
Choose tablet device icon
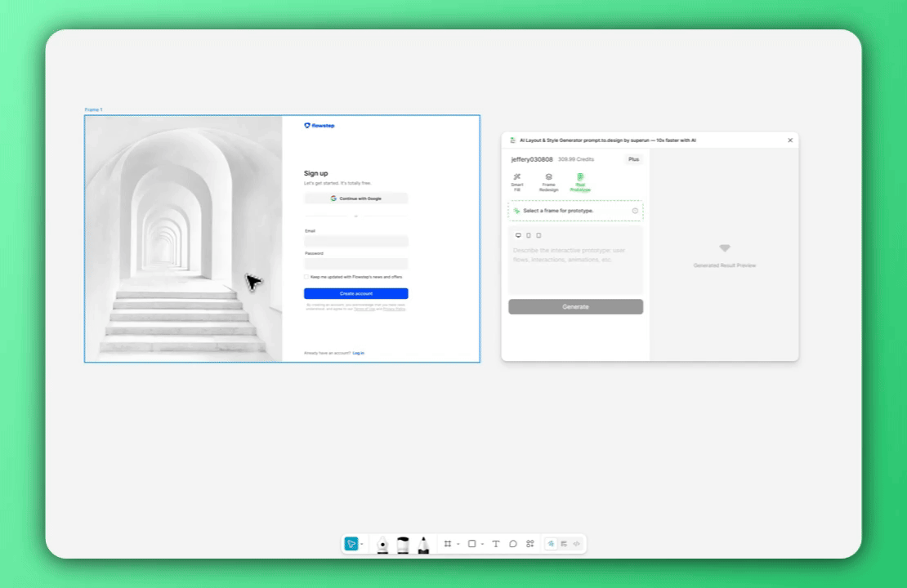[538, 235]
